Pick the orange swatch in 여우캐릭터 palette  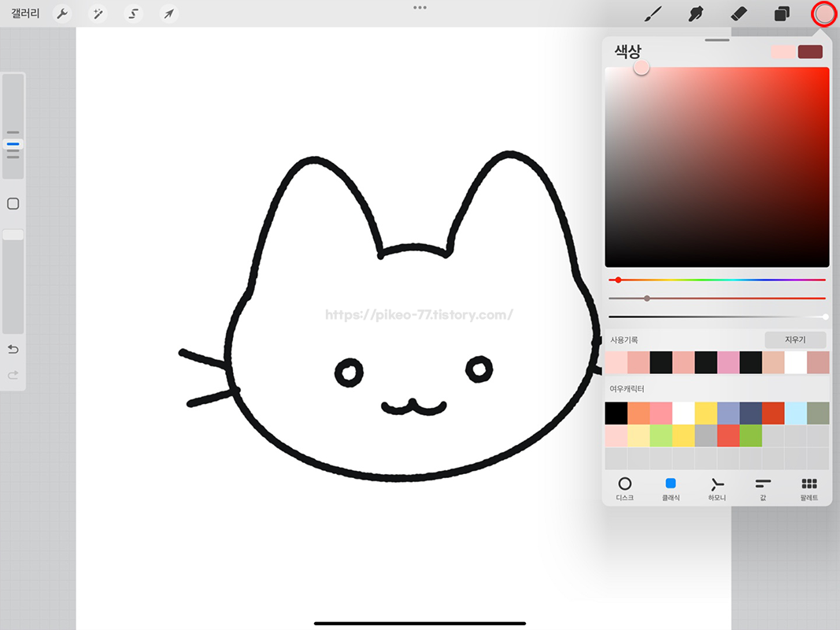[x=638, y=413]
